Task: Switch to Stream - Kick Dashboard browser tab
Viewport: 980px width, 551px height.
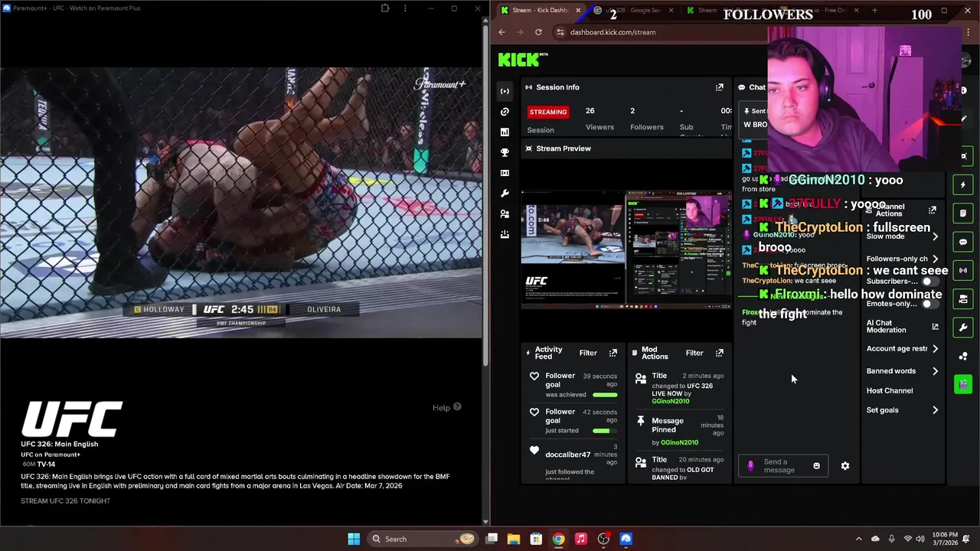Action: point(540,10)
